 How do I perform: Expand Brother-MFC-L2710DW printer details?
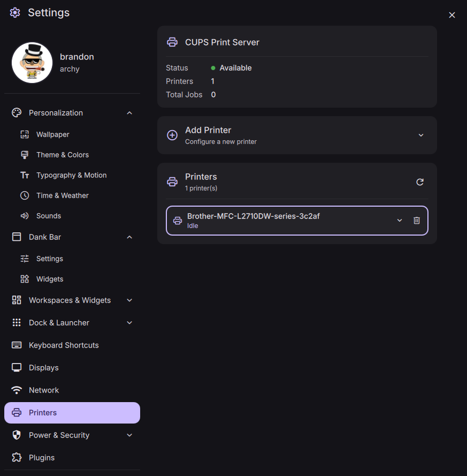(x=399, y=221)
